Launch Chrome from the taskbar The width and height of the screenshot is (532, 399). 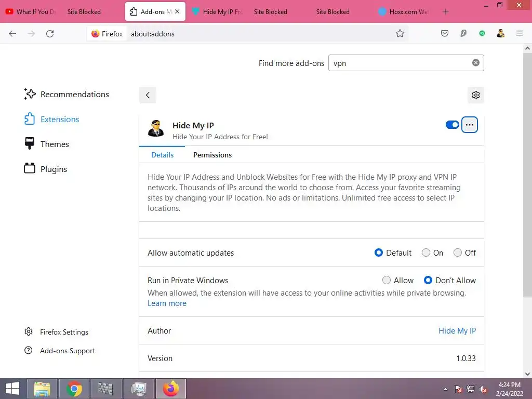[x=74, y=389]
